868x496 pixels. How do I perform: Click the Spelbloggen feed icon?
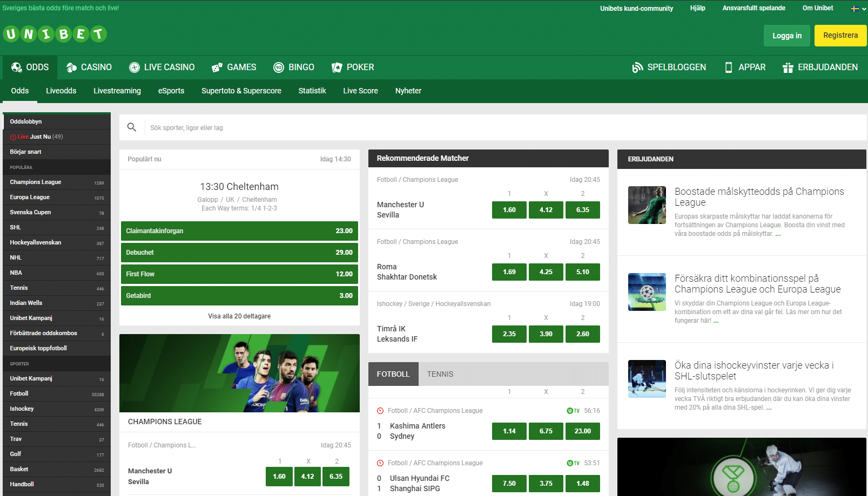point(637,67)
